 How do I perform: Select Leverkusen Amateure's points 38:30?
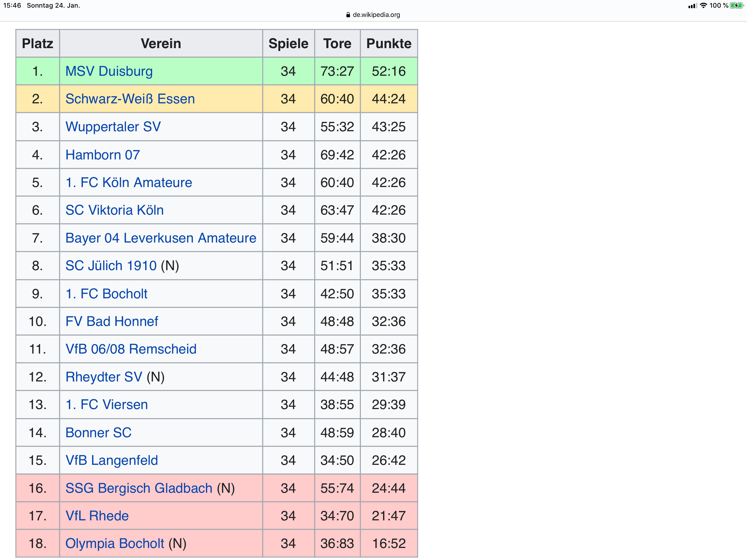[x=389, y=238]
